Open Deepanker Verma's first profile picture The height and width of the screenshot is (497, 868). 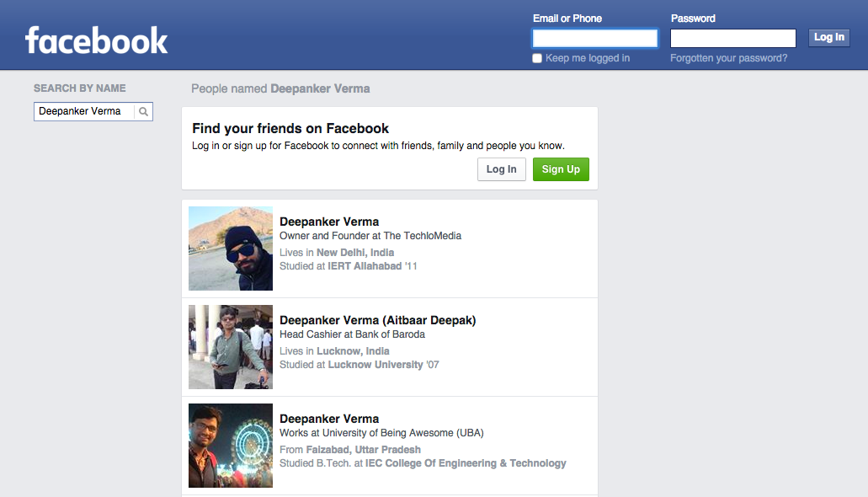230,248
